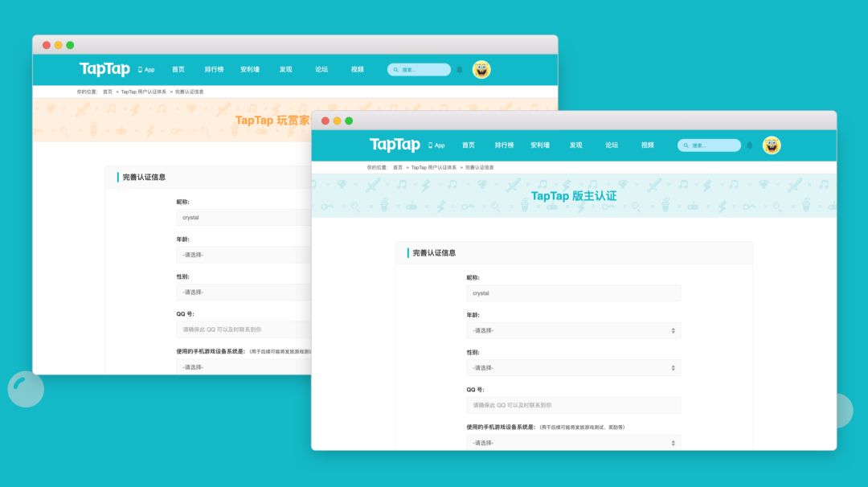Expand the 年龄 dropdown in back window
Image resolution: width=868 pixels, height=487 pixels.
click(x=244, y=255)
